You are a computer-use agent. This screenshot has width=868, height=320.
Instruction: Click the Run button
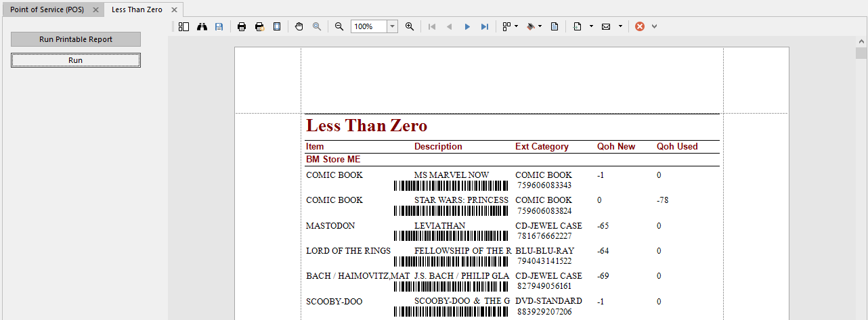coord(76,60)
